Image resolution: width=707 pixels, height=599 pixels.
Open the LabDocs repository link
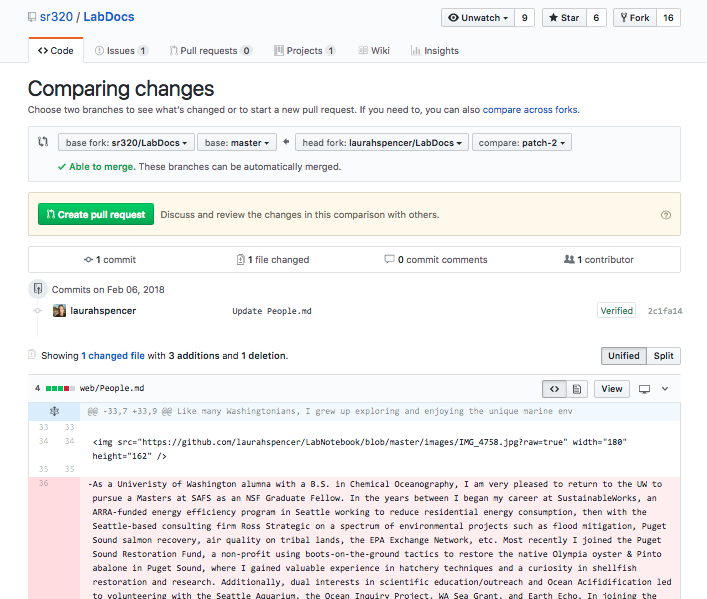(x=109, y=17)
